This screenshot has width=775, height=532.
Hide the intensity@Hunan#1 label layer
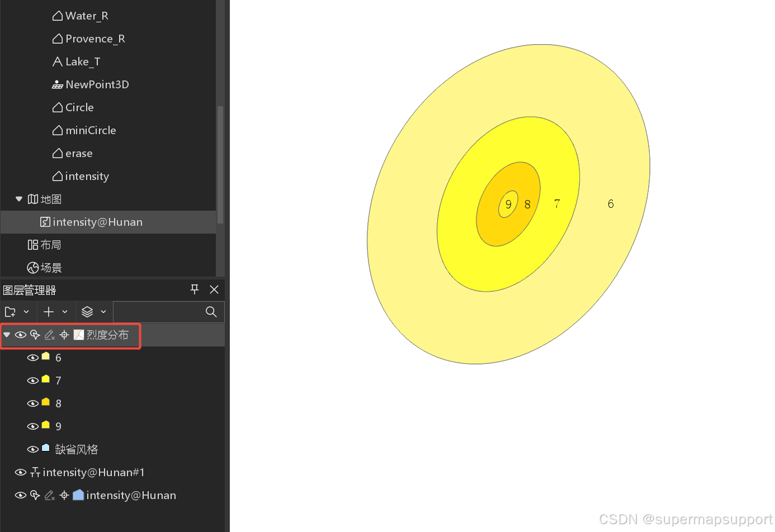tap(21, 472)
